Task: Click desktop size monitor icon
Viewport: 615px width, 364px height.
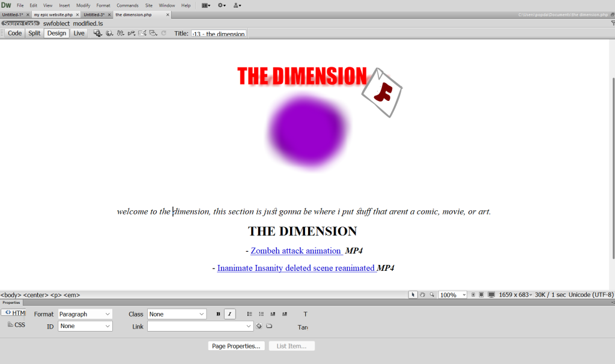Action: (491, 295)
